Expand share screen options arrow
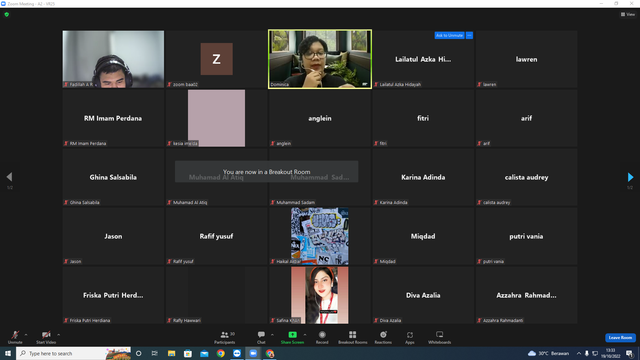 tap(305, 335)
